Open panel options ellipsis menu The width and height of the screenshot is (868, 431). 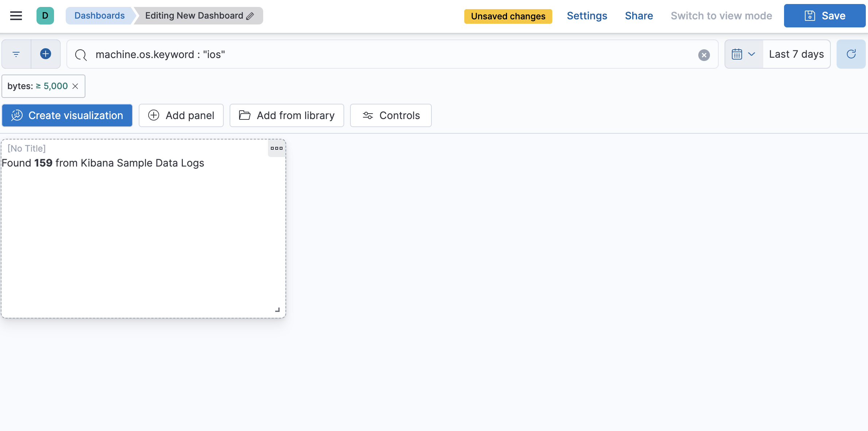pos(277,148)
